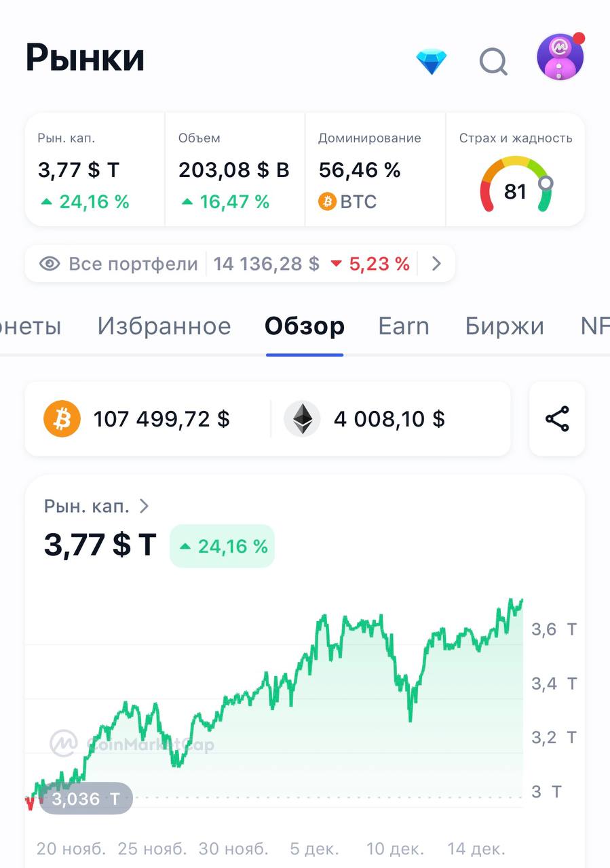
Task: Open the Доминирование 56,46 % card
Action: tap(375, 170)
